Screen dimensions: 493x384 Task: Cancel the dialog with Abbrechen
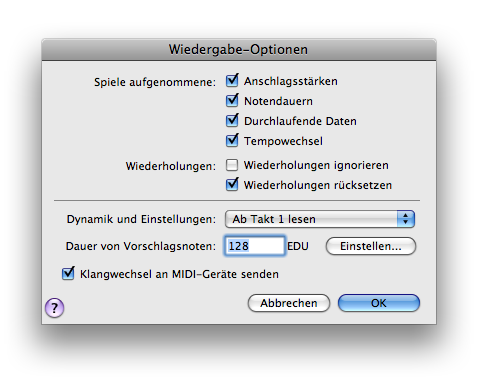coord(289,303)
